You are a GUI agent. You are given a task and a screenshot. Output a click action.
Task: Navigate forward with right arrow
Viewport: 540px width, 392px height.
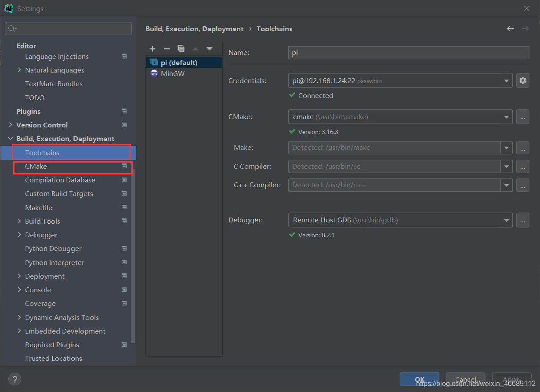click(x=525, y=29)
